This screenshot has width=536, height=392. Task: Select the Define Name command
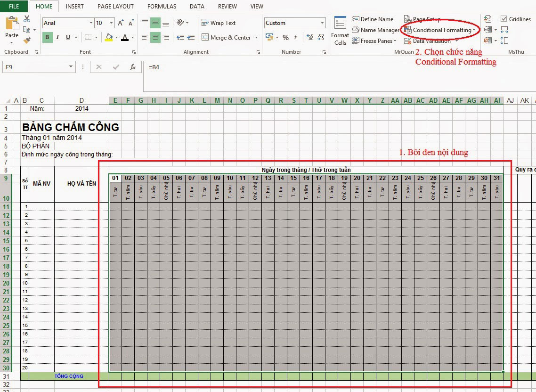373,19
